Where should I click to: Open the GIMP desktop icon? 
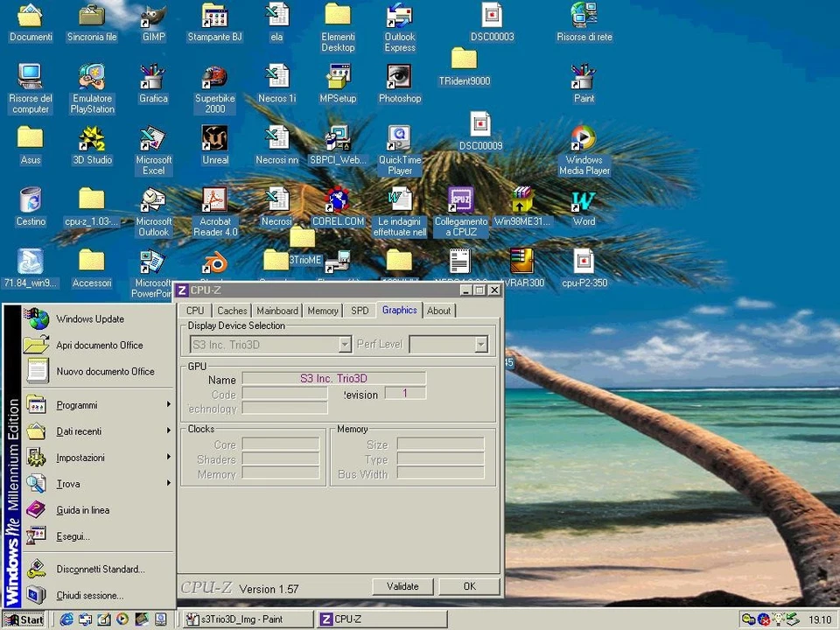coord(153,17)
